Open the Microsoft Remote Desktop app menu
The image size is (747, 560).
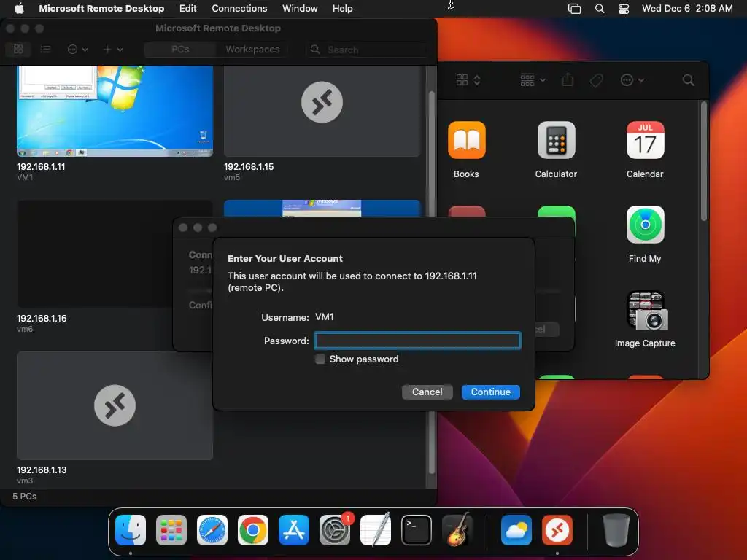pos(101,8)
